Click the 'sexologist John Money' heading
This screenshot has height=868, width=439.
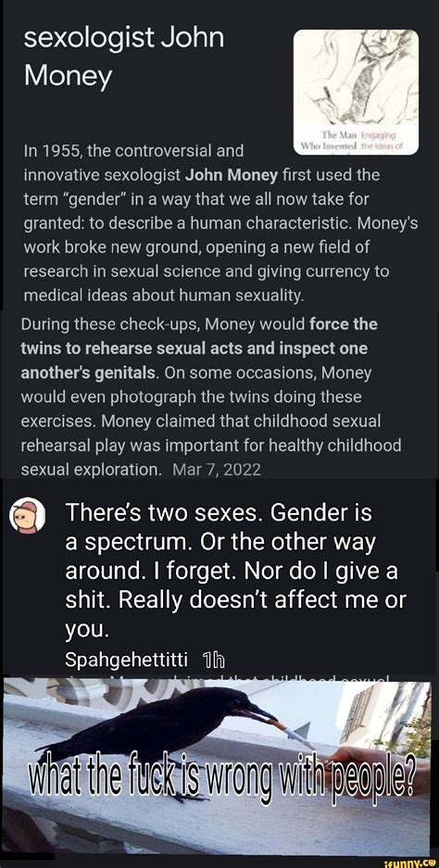pos(123,57)
